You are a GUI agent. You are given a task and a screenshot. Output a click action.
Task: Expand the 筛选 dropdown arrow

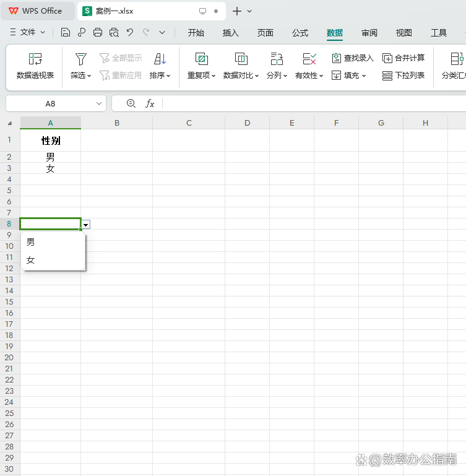[89, 76]
